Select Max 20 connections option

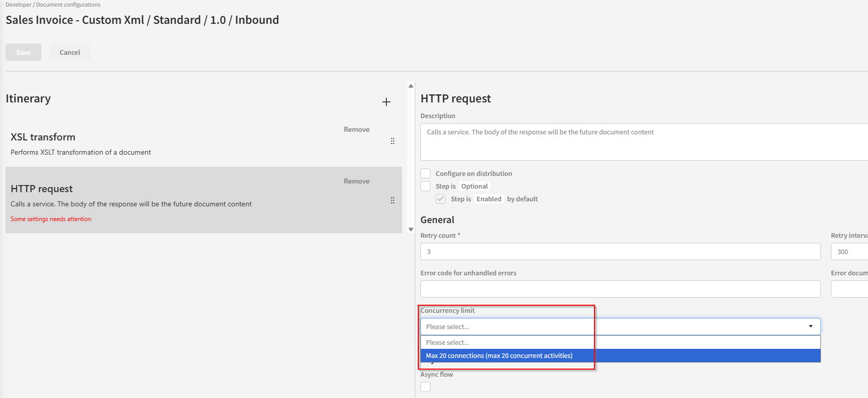click(499, 356)
